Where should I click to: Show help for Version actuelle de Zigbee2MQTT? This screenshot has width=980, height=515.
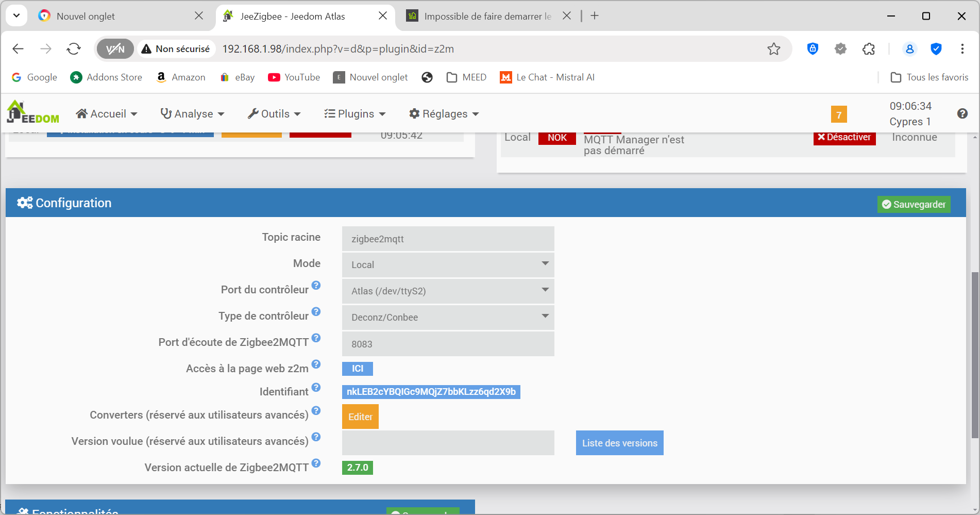coord(316,463)
